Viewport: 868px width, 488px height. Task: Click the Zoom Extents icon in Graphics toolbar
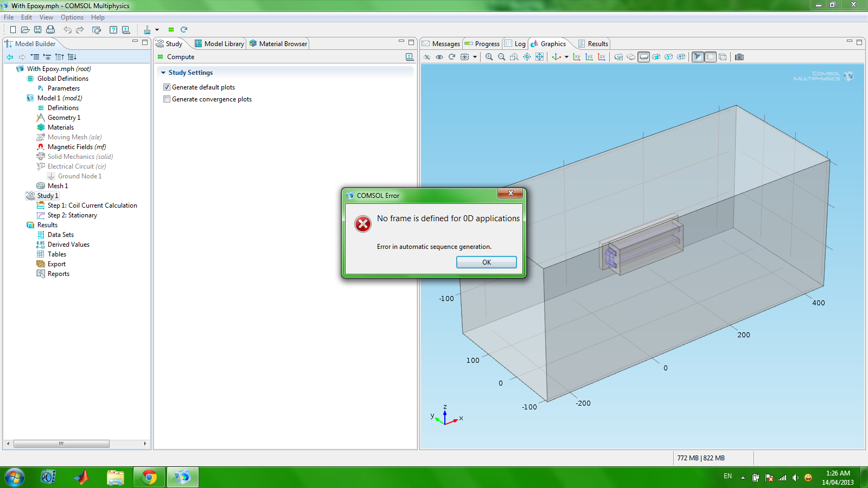coord(539,57)
